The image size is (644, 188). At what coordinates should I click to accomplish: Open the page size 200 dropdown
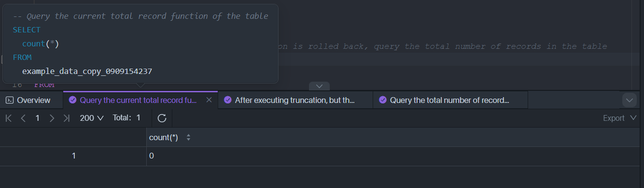(x=92, y=118)
